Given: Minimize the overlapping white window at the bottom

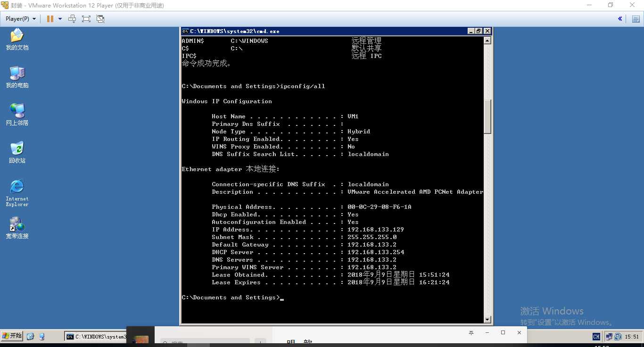Looking at the screenshot, I should point(487,333).
